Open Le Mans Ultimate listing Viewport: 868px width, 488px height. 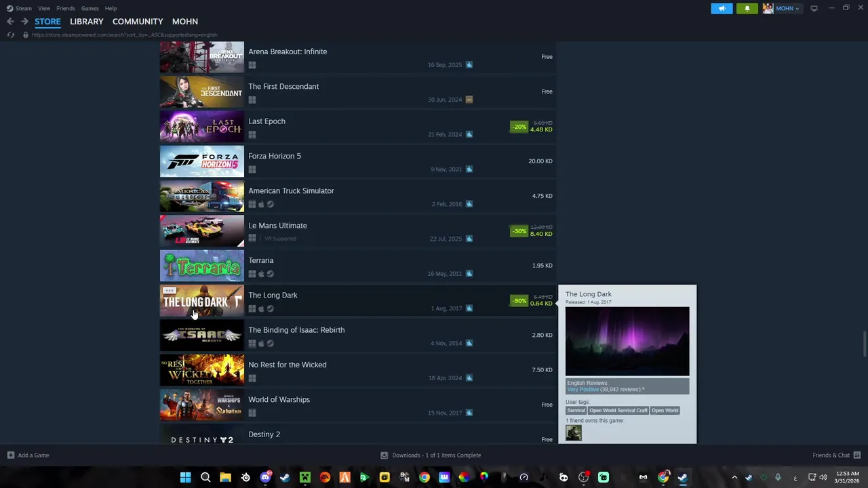pyautogui.click(x=277, y=226)
